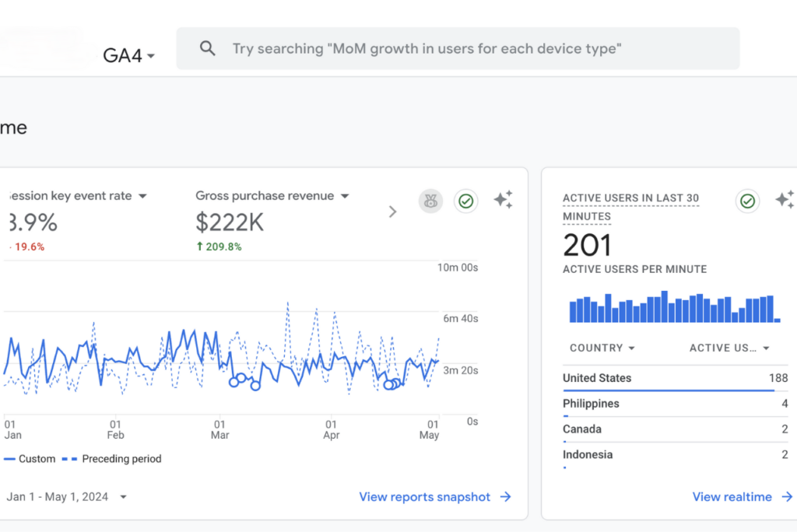Viewport: 797px width, 532px height.
Task: Click arrow icon beside View realtime
Action: [787, 497]
